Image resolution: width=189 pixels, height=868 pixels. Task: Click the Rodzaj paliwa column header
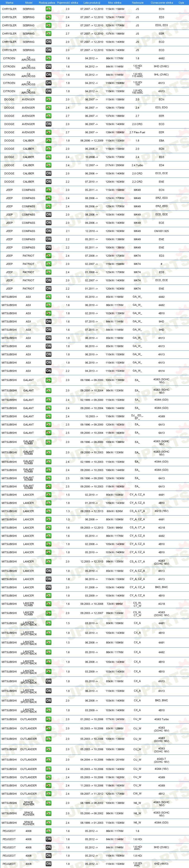47,2
